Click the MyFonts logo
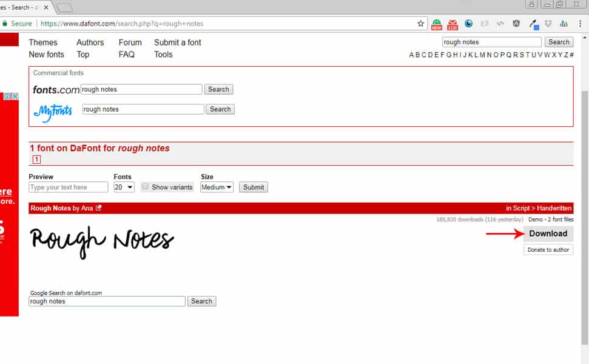Viewport: 589px width, 364px height. coord(53,112)
